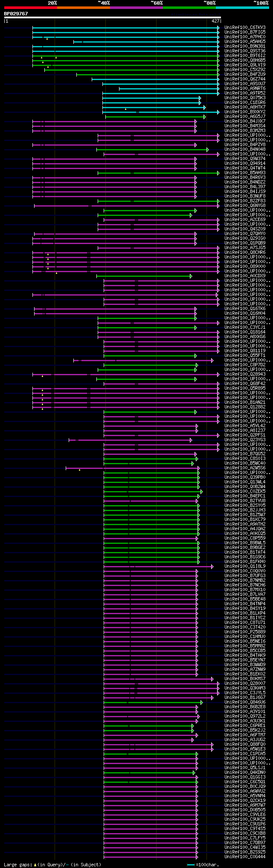Select label UniRef100_D0B505

[x=245, y=810]
